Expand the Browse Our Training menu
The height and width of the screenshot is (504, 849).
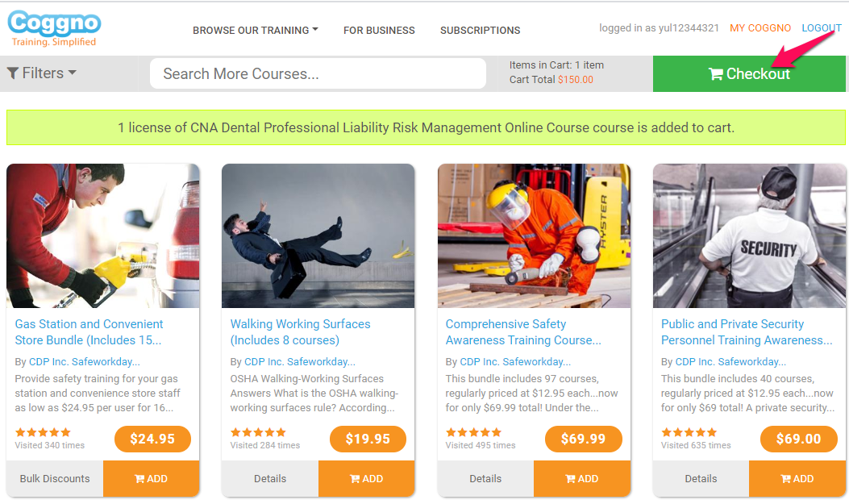(256, 31)
